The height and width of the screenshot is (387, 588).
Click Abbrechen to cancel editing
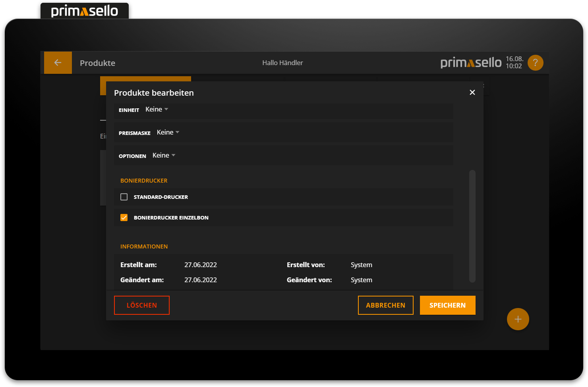pos(385,305)
